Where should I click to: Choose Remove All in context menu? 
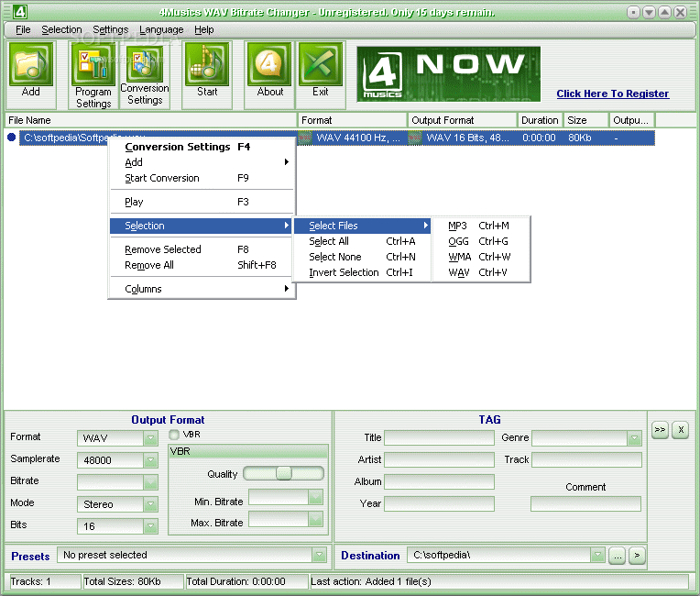(x=202, y=265)
